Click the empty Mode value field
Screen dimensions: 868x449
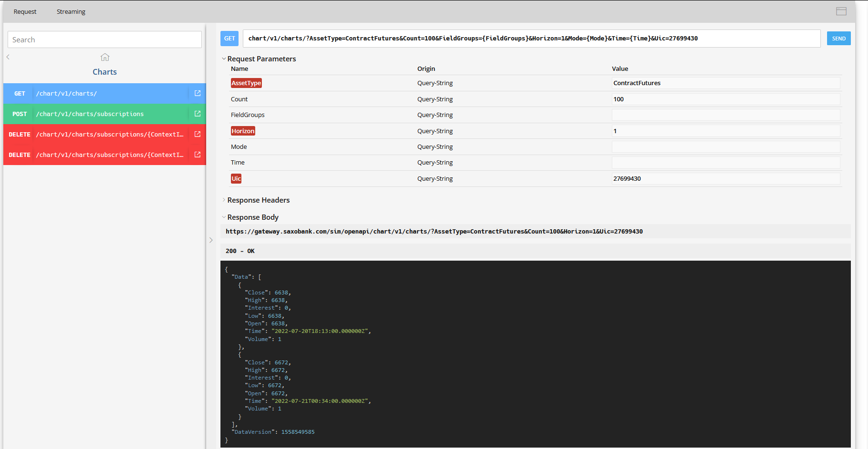[726, 147]
